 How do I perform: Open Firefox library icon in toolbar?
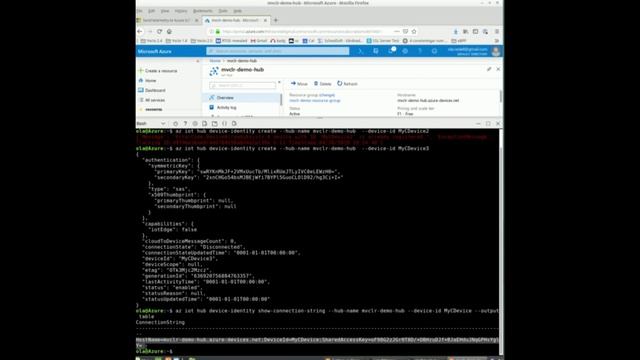[x=466, y=31]
